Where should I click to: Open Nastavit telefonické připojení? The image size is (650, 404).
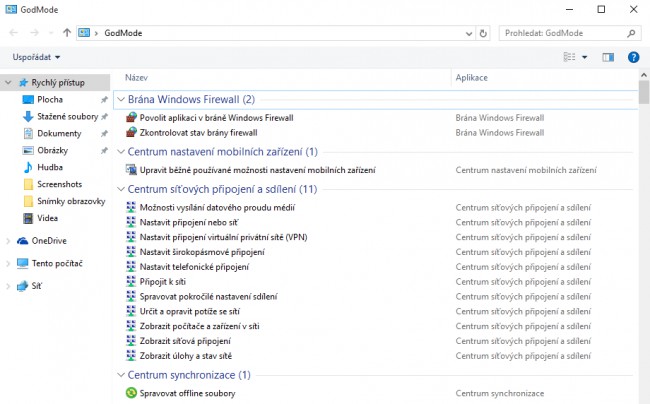tap(194, 267)
